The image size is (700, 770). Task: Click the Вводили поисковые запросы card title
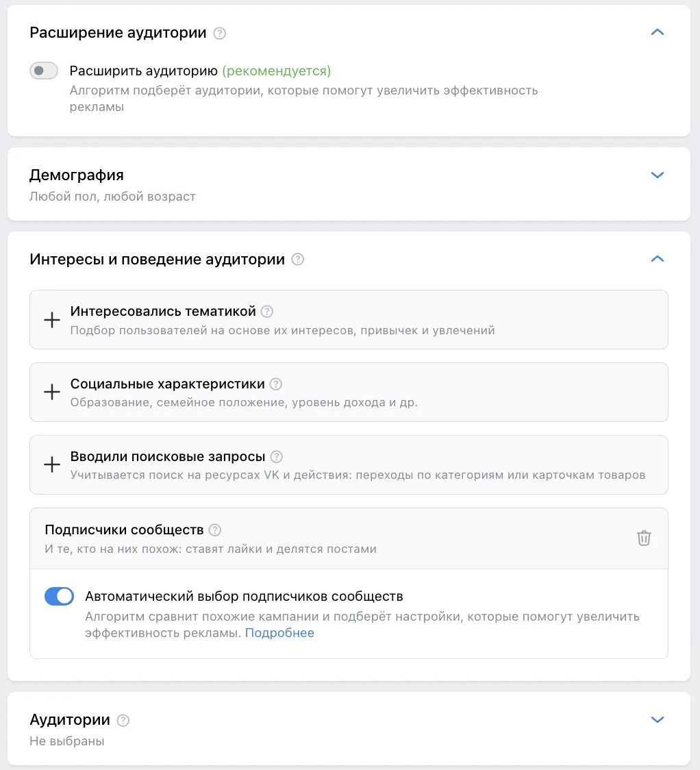[x=167, y=457]
